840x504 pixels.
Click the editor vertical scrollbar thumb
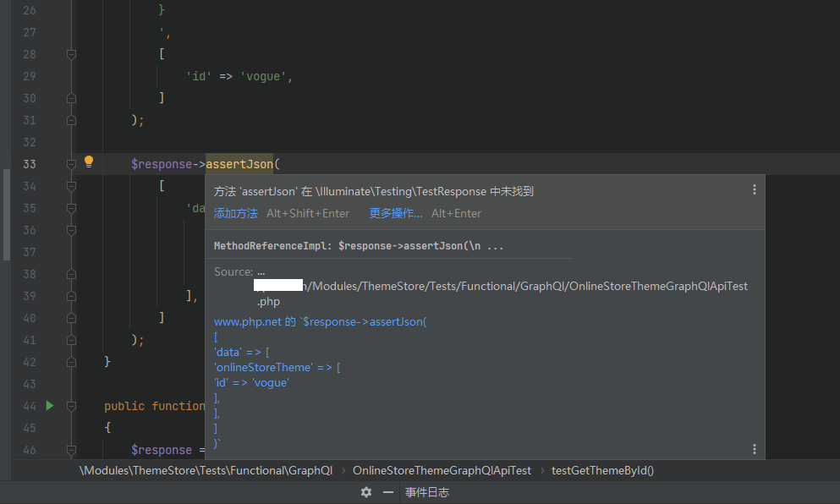pos(7,214)
